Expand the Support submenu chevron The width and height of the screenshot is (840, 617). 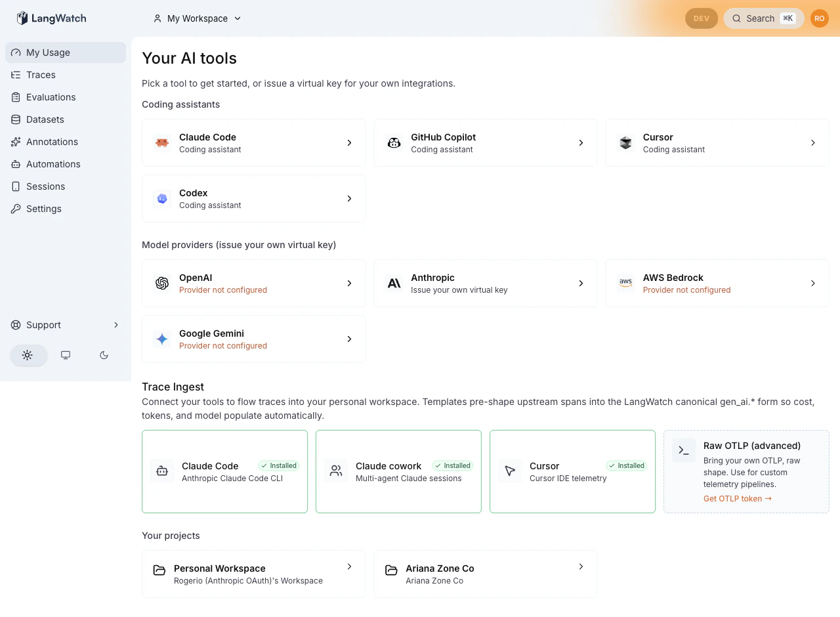[x=116, y=325]
